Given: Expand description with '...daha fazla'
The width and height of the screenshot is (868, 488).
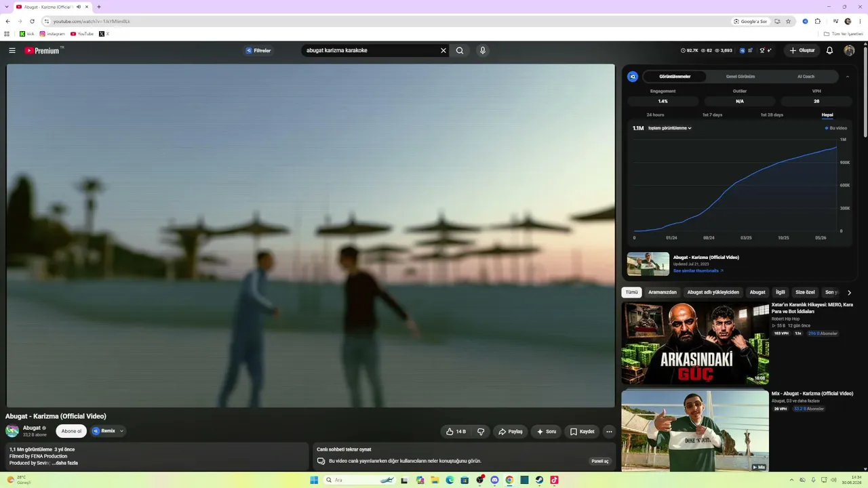Looking at the screenshot, I should tap(66, 463).
